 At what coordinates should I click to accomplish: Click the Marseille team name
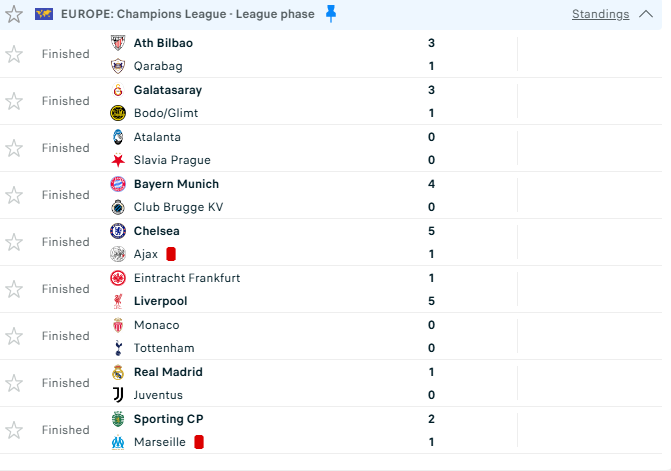click(x=160, y=442)
